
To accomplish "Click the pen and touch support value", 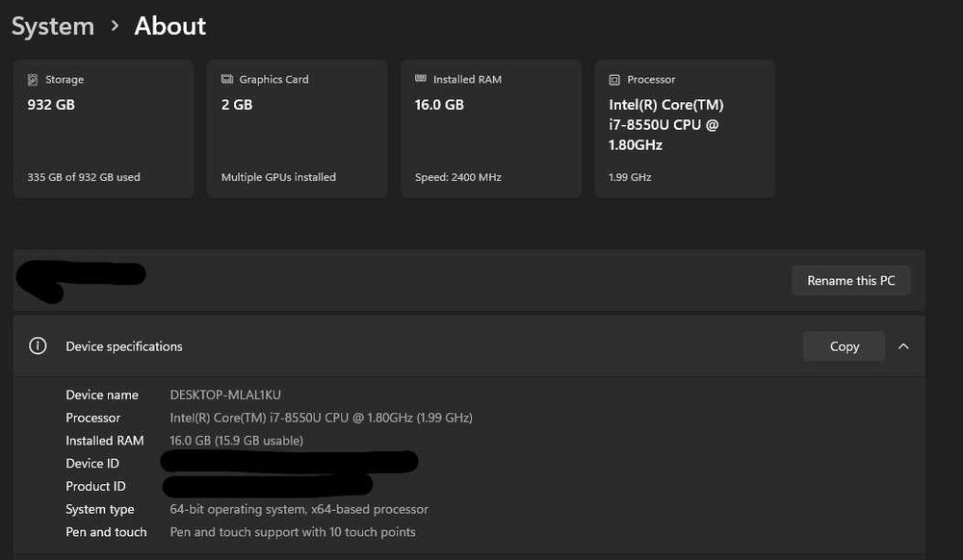I will [293, 532].
